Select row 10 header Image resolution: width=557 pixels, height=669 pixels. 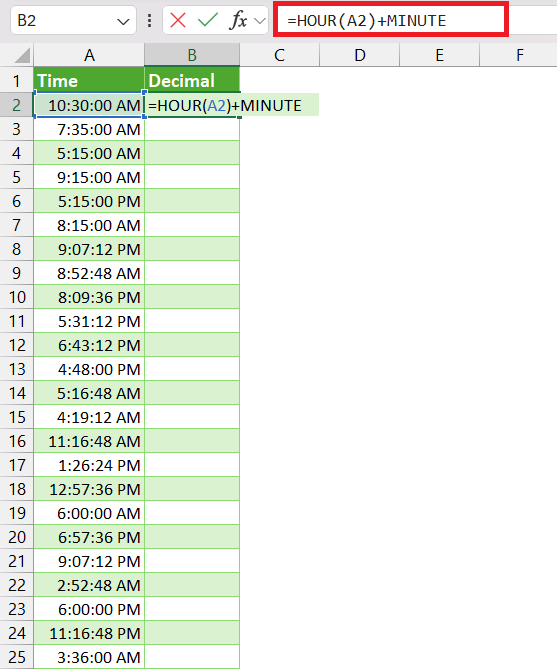pyautogui.click(x=17, y=297)
